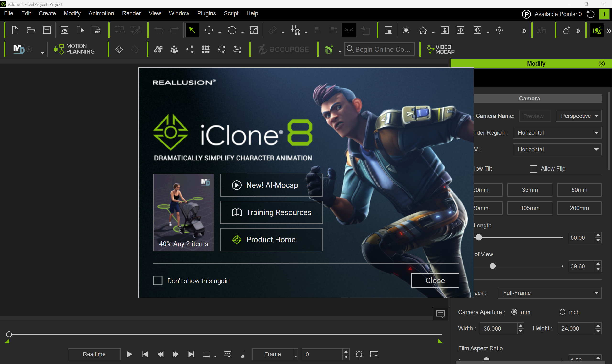Close the welcome dialog
Viewport: 612px width, 364px height.
coord(435,280)
